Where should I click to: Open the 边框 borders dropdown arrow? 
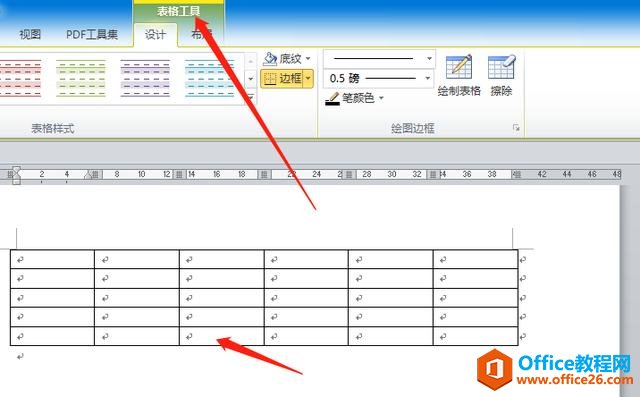pos(309,78)
